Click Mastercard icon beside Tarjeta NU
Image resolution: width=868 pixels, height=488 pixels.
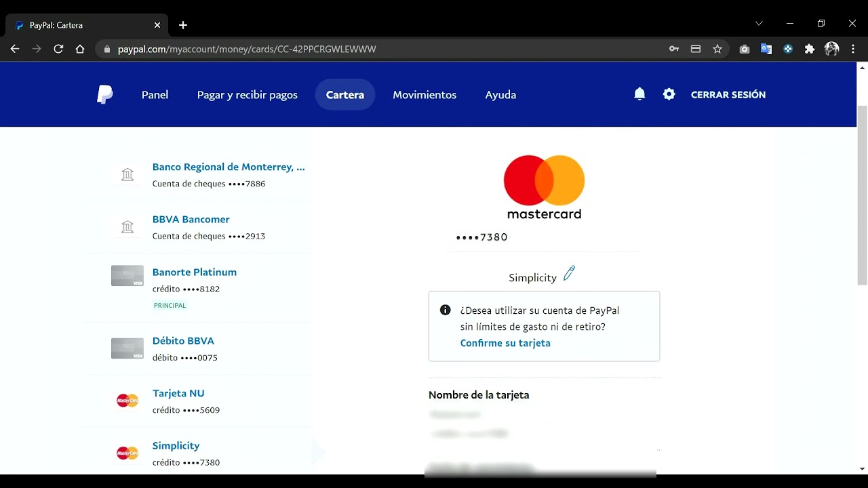tap(127, 401)
